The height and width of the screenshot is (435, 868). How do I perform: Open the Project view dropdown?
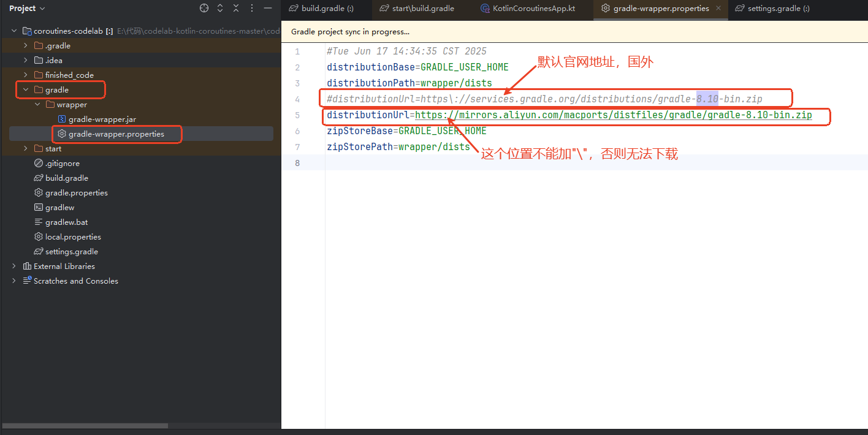click(x=28, y=9)
